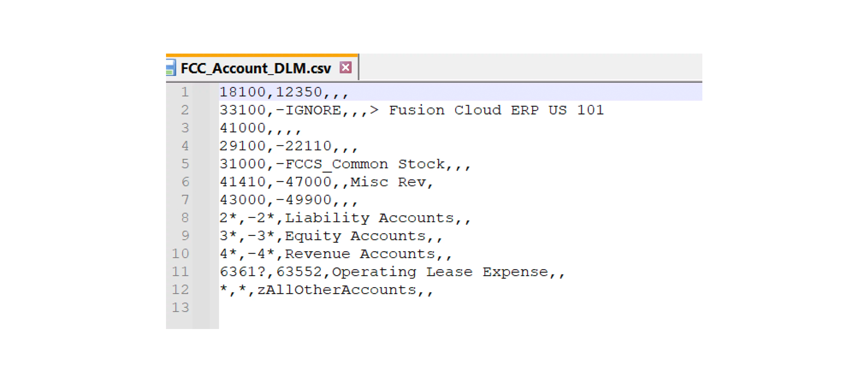Click line text 29100,-22110,,,
This screenshot has width=868, height=384.
pyautogui.click(x=289, y=146)
